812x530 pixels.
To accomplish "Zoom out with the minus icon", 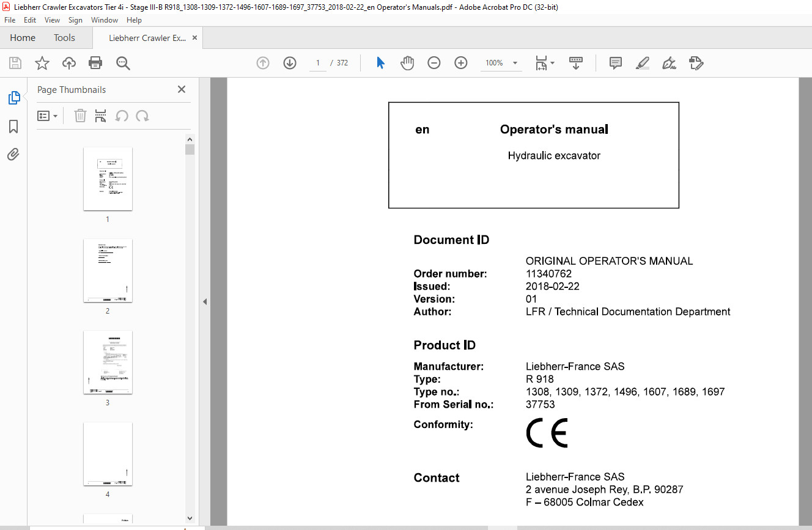I will click(x=434, y=63).
